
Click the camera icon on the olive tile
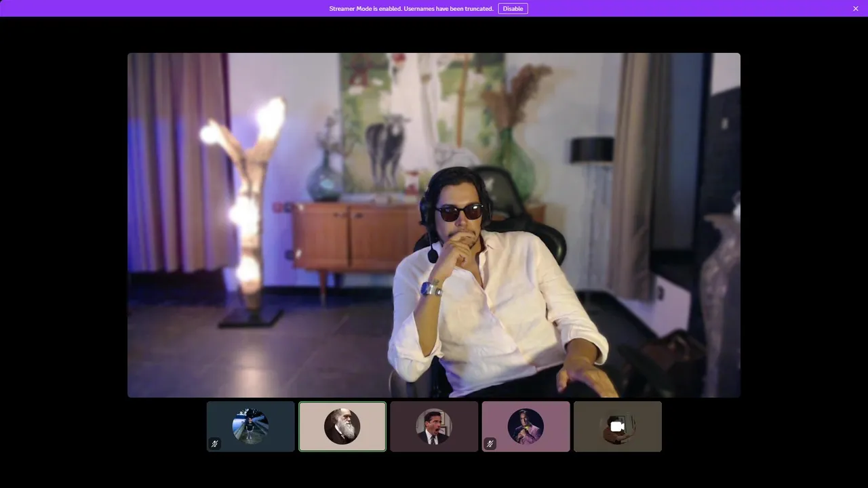click(x=617, y=426)
